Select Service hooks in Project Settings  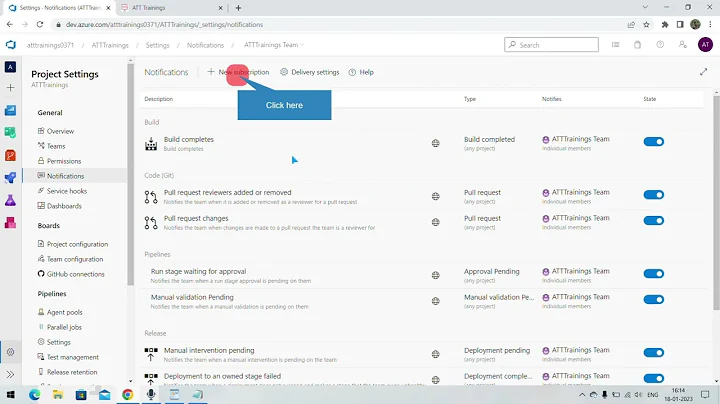pos(67,191)
